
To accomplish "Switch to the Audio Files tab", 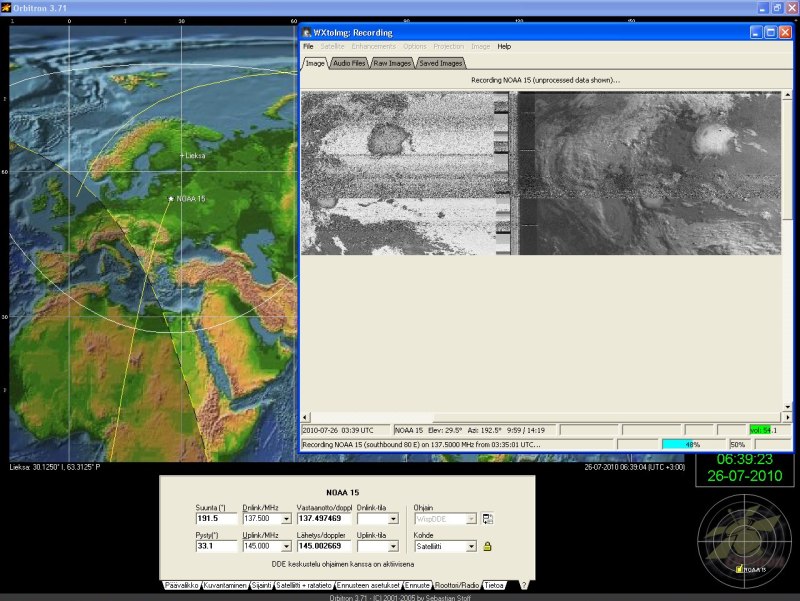I will pyautogui.click(x=349, y=63).
